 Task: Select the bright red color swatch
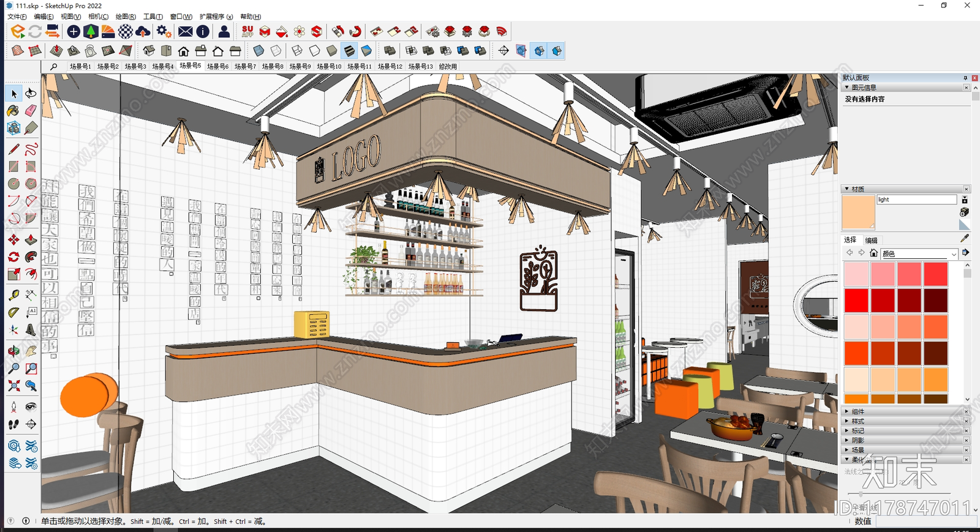pos(856,301)
